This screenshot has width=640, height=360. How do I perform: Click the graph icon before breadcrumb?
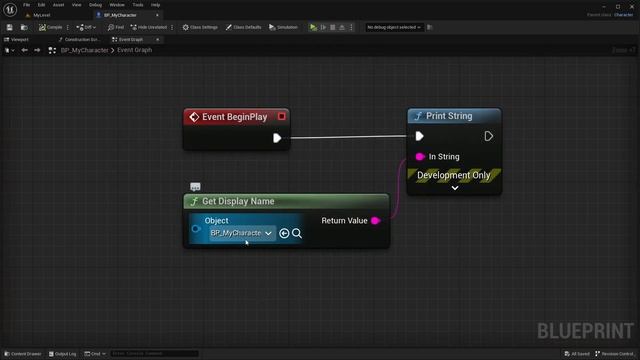click(x=52, y=50)
